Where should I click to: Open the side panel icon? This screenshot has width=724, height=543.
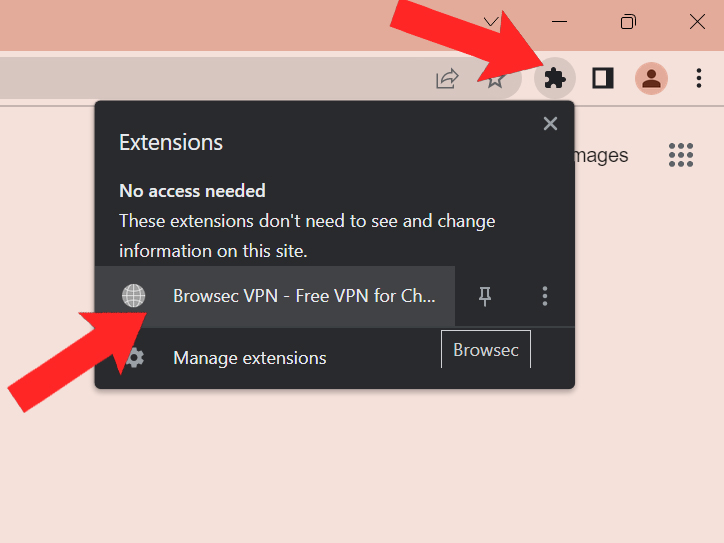click(x=603, y=78)
